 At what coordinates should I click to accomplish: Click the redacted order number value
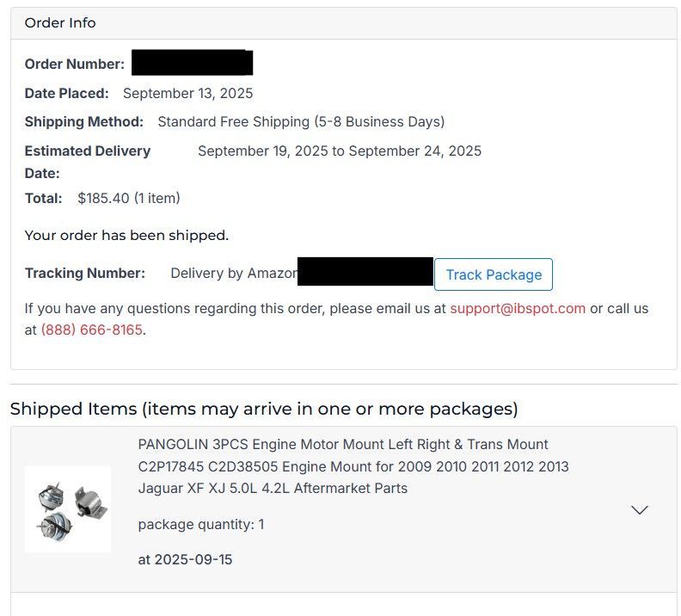point(192,63)
